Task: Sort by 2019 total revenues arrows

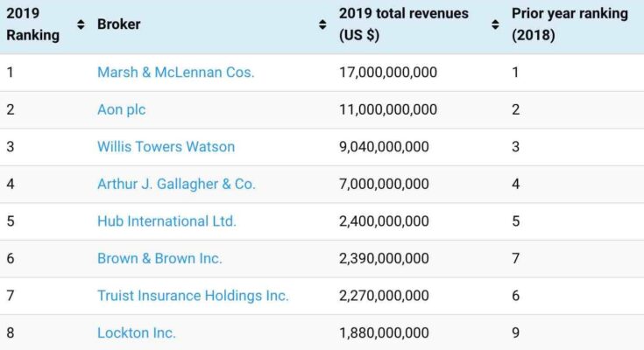Action: (495, 24)
